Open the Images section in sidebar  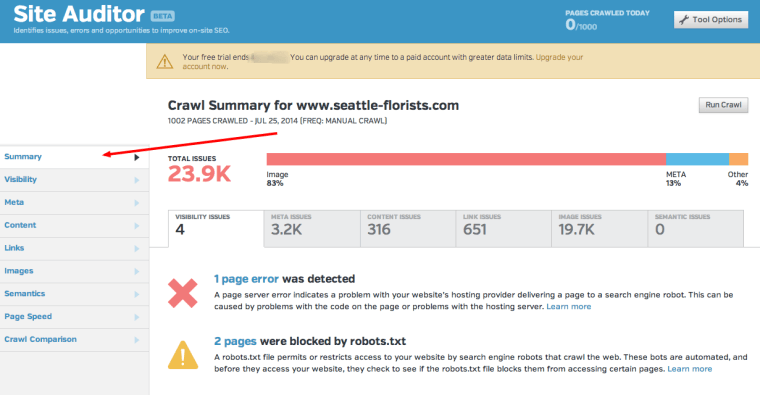74,271
